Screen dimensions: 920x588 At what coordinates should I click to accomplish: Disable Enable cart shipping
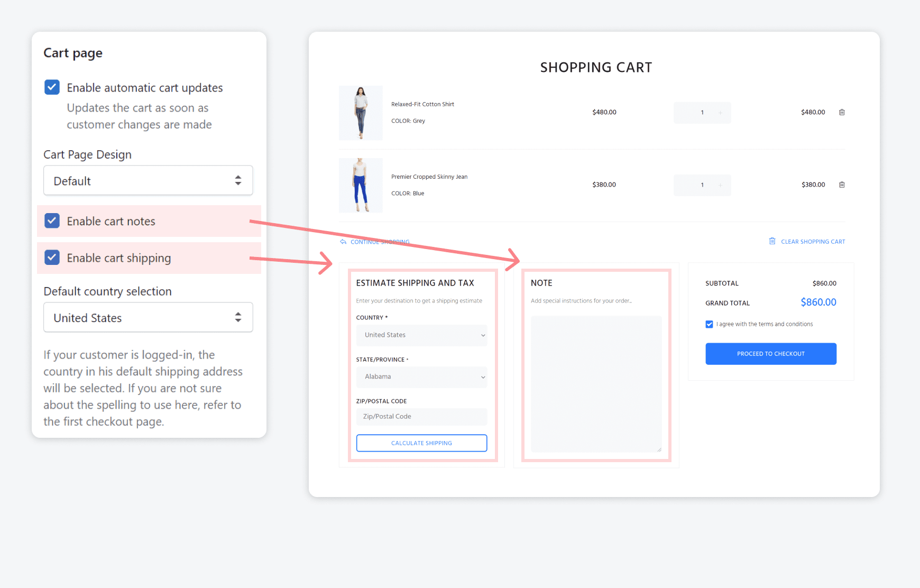coord(52,258)
